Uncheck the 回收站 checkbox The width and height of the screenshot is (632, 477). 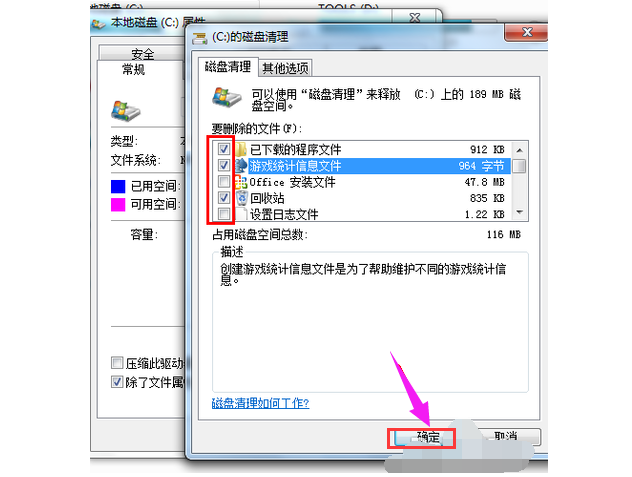click(x=224, y=198)
